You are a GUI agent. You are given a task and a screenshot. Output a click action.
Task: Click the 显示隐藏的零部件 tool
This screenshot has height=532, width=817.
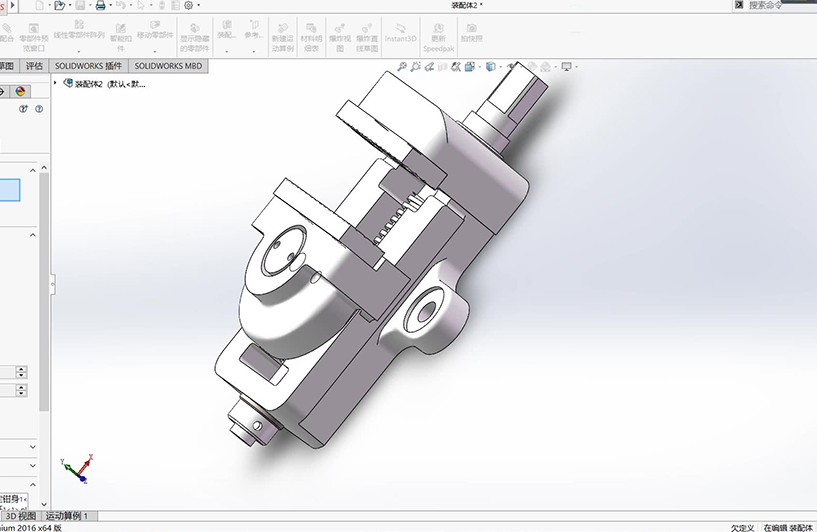pos(194,38)
